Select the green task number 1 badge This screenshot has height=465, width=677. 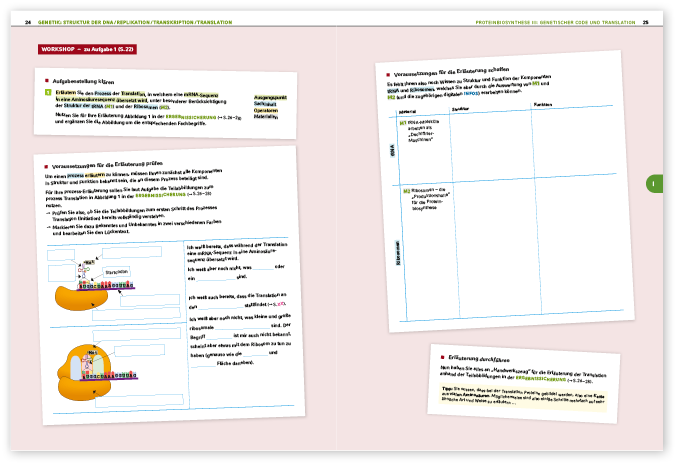pos(46,91)
